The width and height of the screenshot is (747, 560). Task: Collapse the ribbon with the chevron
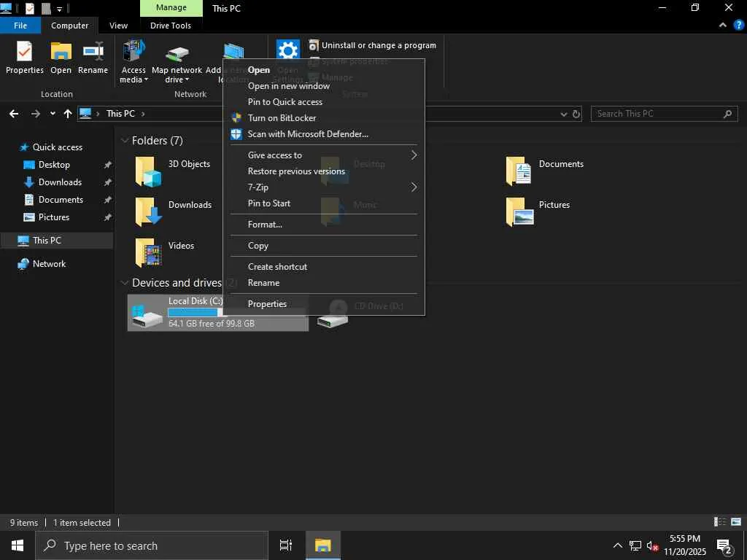point(722,26)
